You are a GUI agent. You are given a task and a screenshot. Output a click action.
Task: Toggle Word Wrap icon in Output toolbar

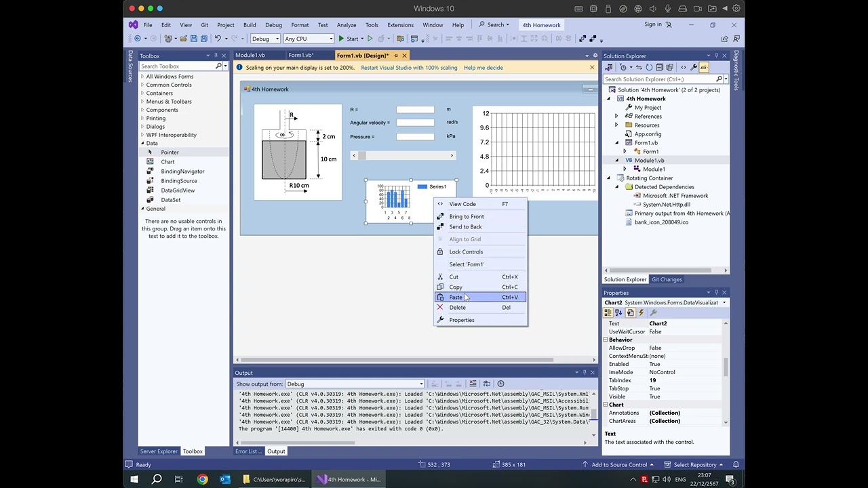click(x=487, y=384)
